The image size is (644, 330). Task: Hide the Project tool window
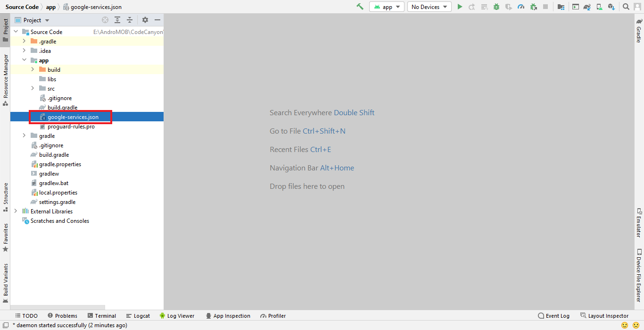click(x=157, y=20)
